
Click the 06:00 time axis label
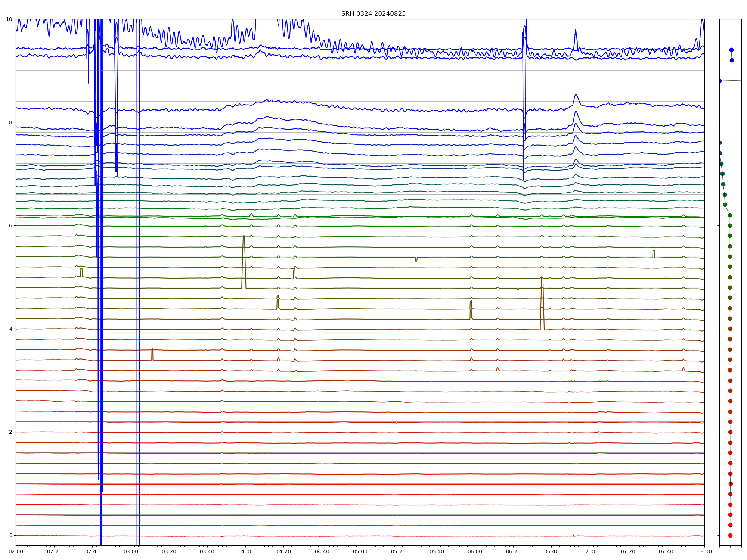pyautogui.click(x=475, y=551)
